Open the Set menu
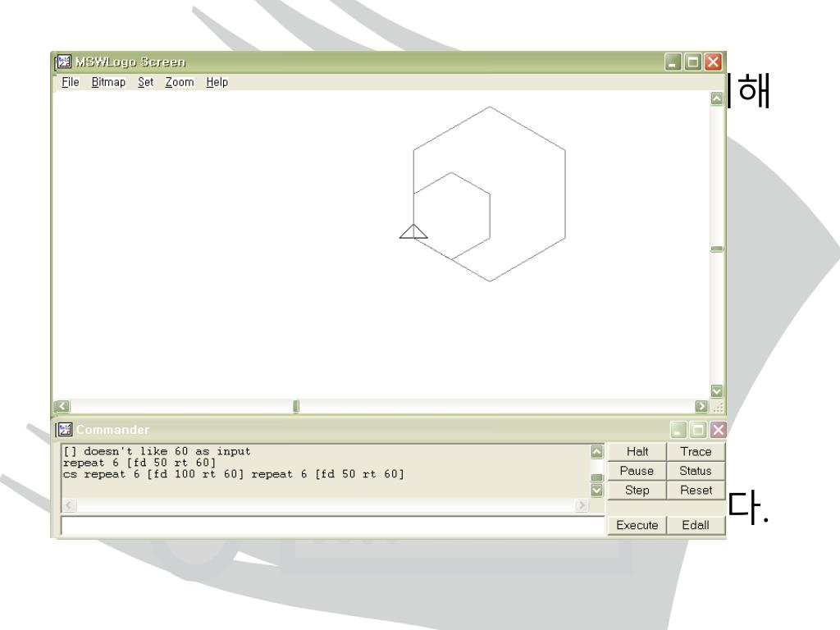Image resolution: width=840 pixels, height=630 pixels. tap(145, 82)
